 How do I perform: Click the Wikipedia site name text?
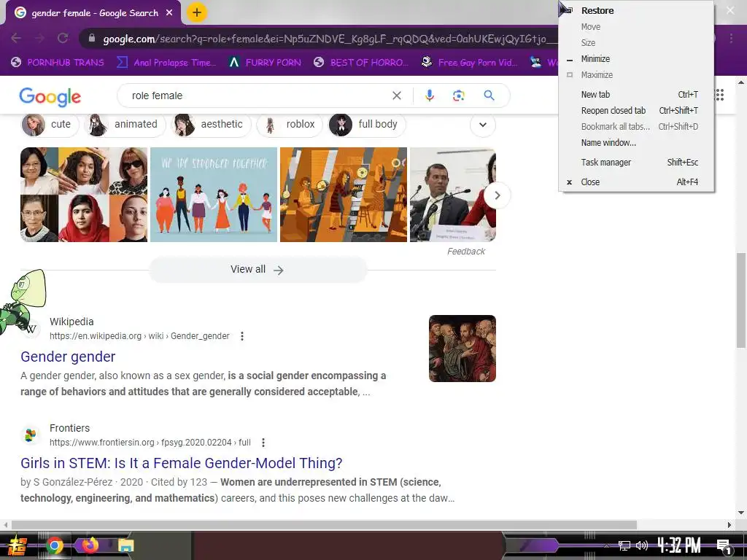point(71,322)
